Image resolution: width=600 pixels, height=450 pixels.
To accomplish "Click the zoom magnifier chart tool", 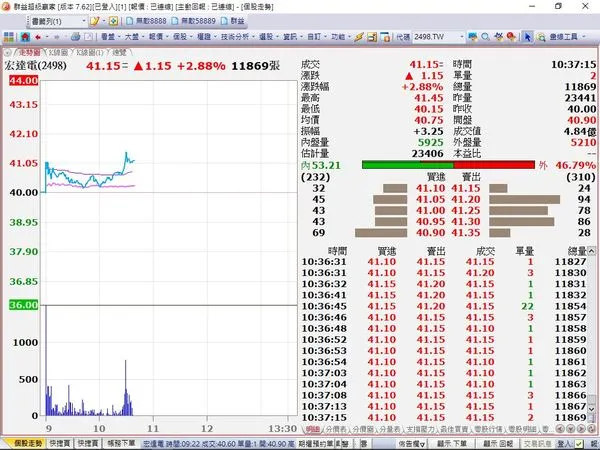I will click(541, 37).
